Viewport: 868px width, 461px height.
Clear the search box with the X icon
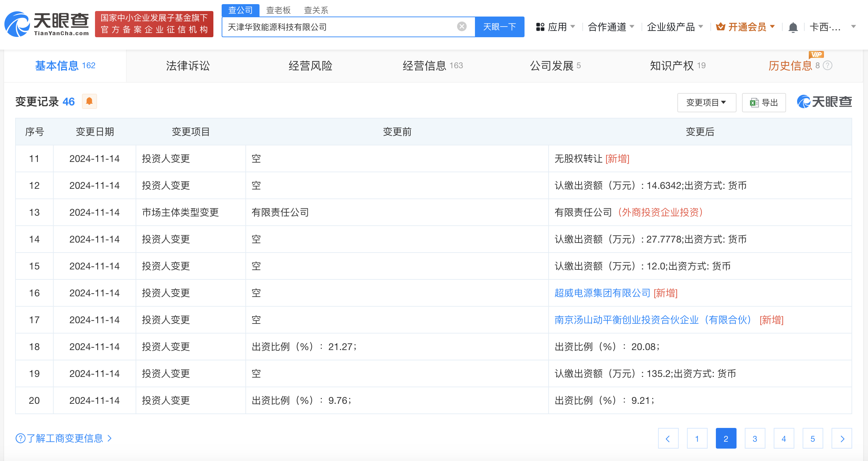(461, 27)
